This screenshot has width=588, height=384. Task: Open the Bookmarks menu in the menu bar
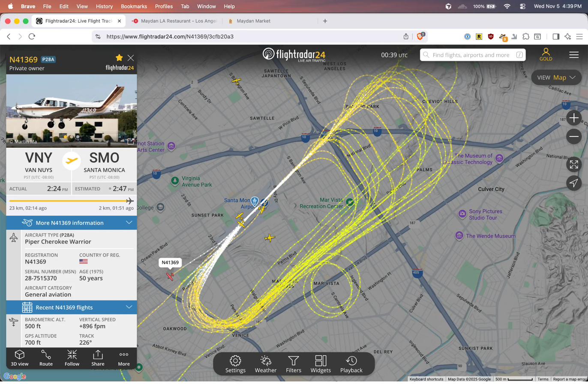coord(134,6)
